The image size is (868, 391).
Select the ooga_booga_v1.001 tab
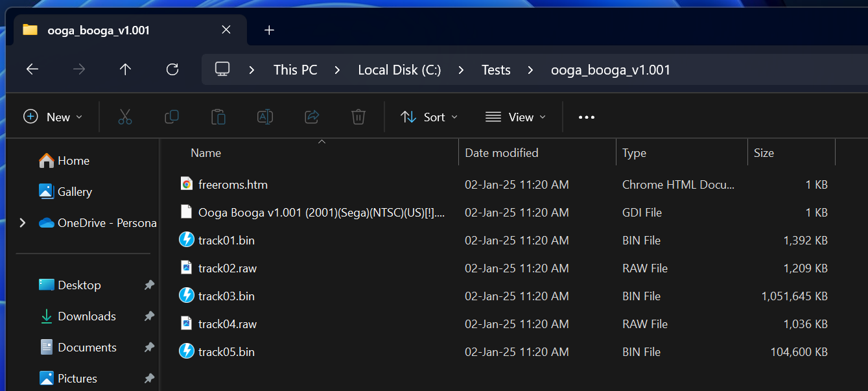click(x=130, y=30)
